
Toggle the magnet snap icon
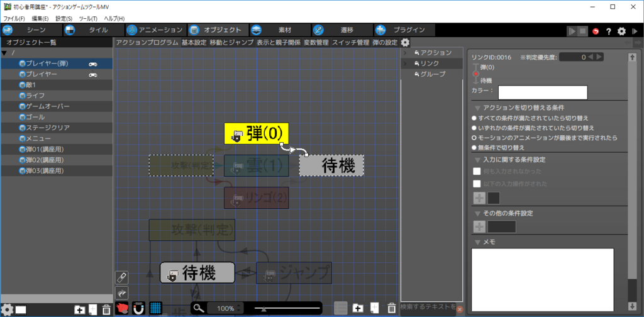139,308
